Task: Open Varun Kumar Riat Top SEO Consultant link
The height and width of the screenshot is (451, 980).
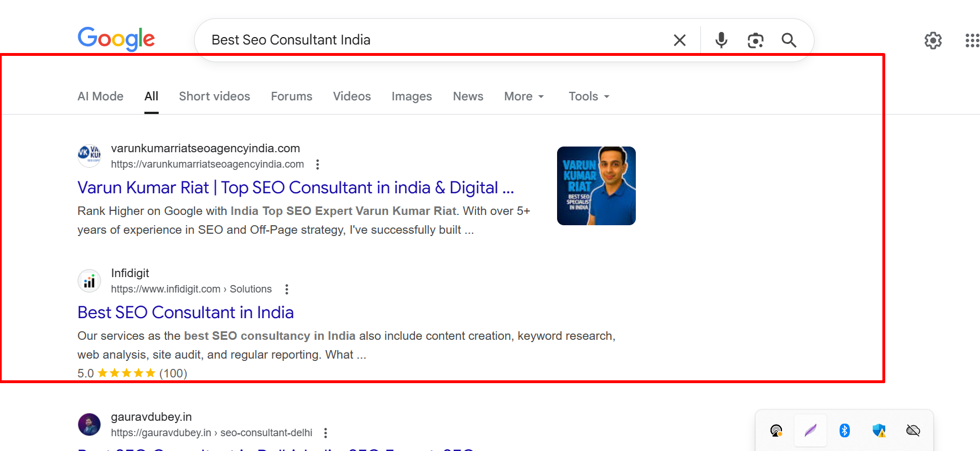Action: click(296, 188)
